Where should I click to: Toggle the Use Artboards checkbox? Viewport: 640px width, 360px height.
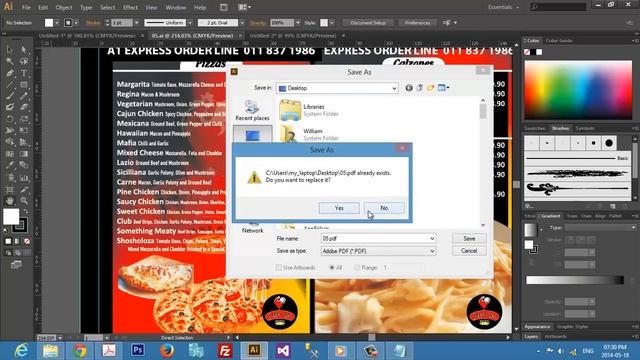(x=279, y=267)
